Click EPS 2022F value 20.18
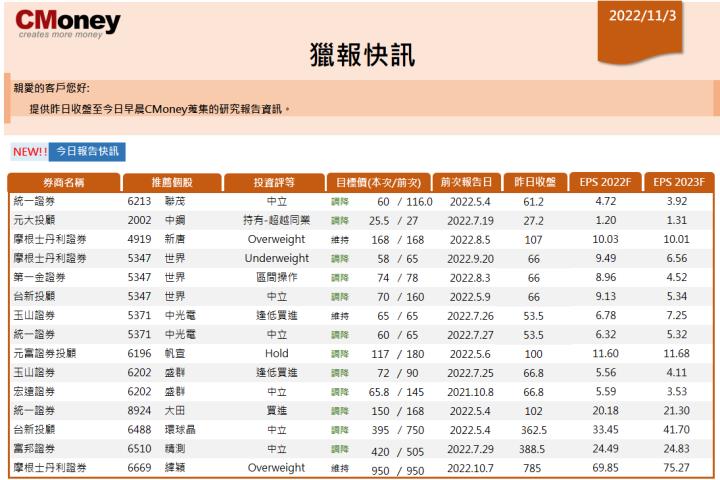This screenshot has height=480, width=720. [x=605, y=411]
